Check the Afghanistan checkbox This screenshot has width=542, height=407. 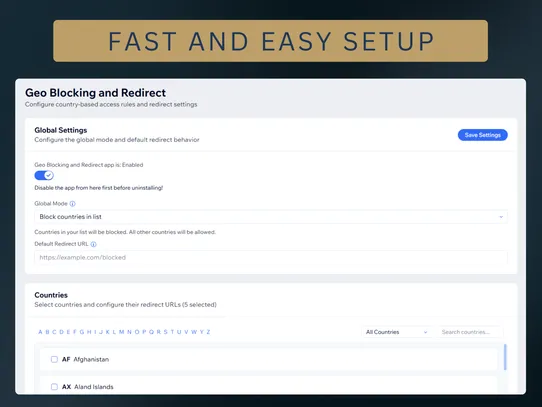(x=54, y=359)
